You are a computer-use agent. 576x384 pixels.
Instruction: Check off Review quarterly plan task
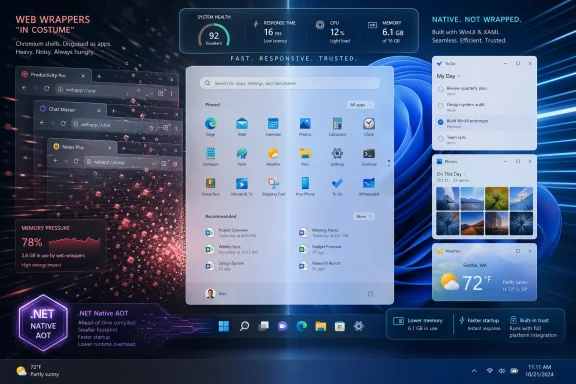pos(440,89)
